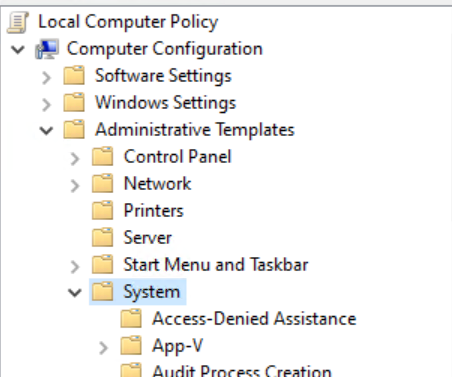Viewport: 452px width, 377px height.
Task: Expand the Control Panel node
Action: (x=75, y=159)
